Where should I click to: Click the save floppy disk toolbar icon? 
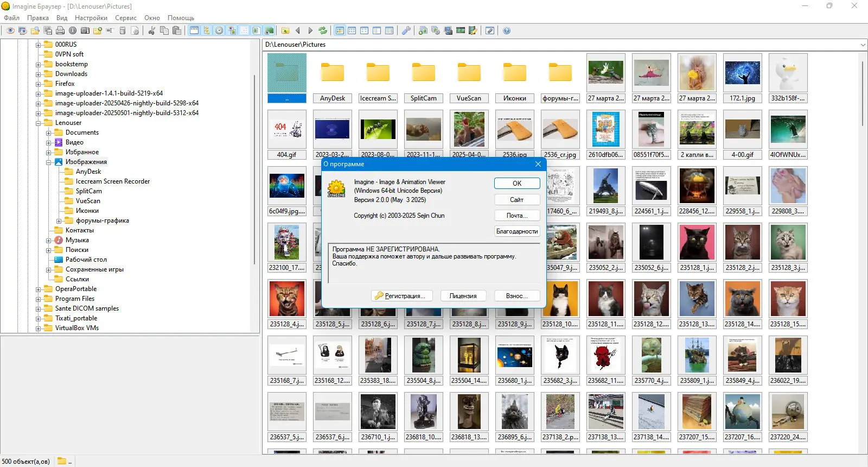point(48,31)
